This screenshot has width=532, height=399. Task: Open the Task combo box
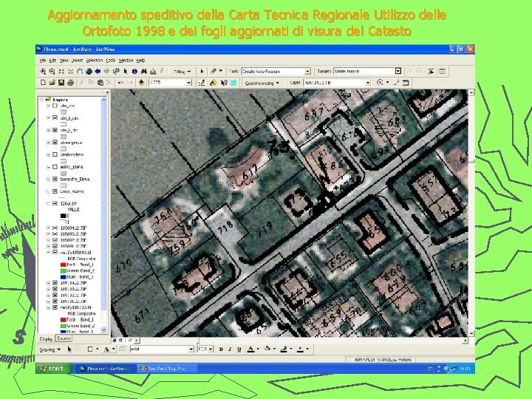pos(307,71)
